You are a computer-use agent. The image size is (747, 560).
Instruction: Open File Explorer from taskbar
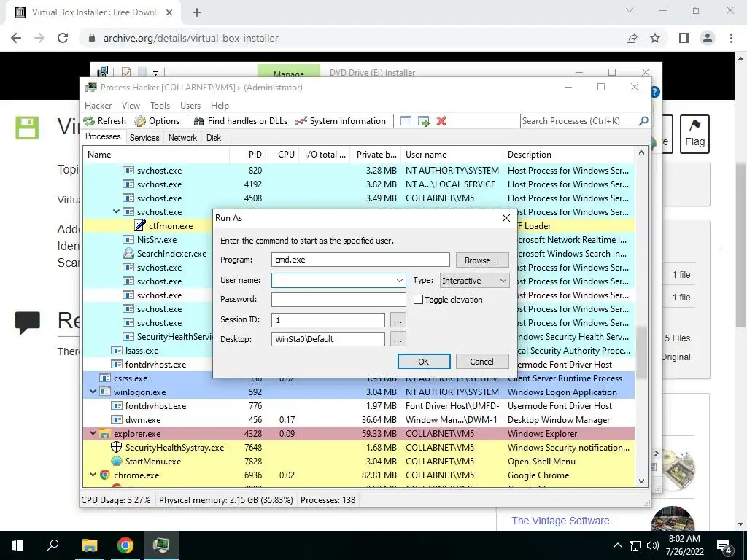click(89, 545)
